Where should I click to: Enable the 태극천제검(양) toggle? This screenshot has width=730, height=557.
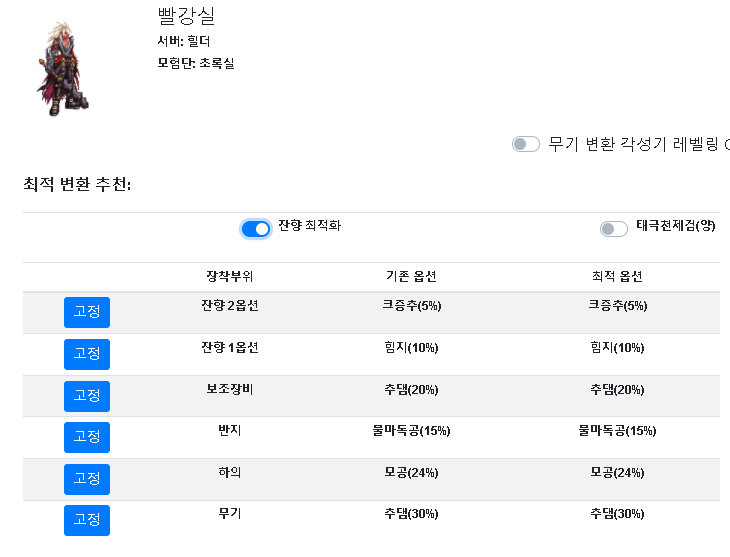(614, 229)
